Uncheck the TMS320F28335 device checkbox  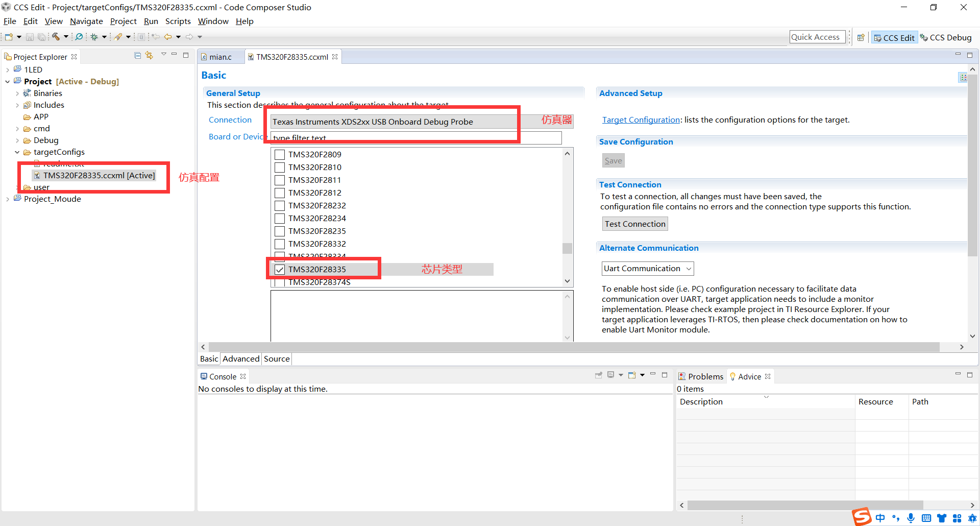click(280, 269)
